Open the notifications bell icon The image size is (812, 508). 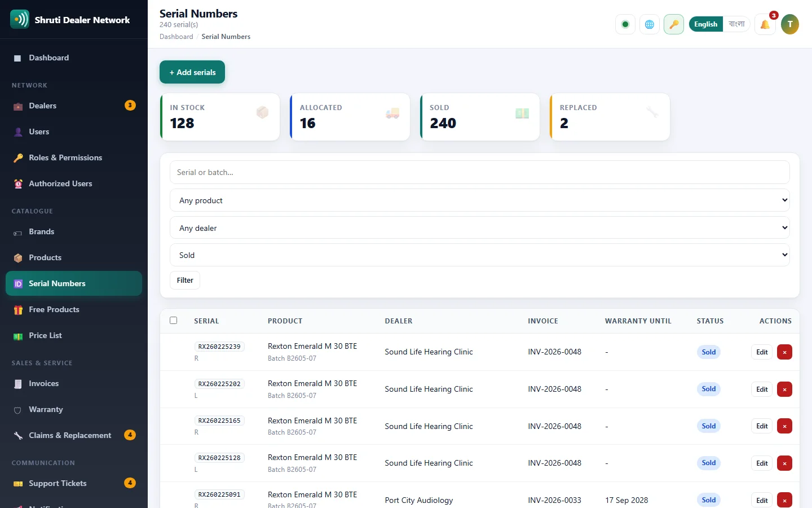pos(765,24)
